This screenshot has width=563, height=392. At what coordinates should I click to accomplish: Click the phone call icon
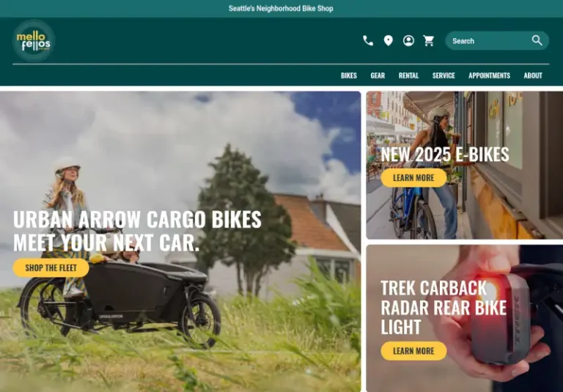coord(368,41)
